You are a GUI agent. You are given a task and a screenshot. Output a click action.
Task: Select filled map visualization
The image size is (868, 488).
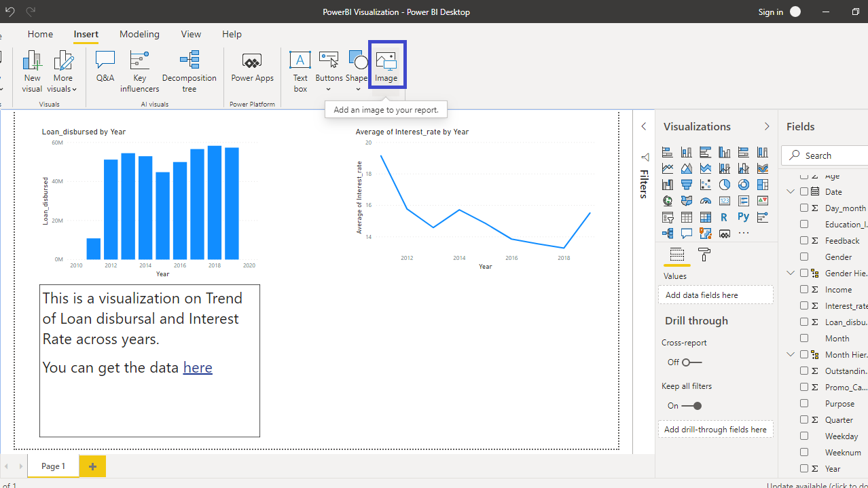tap(687, 201)
